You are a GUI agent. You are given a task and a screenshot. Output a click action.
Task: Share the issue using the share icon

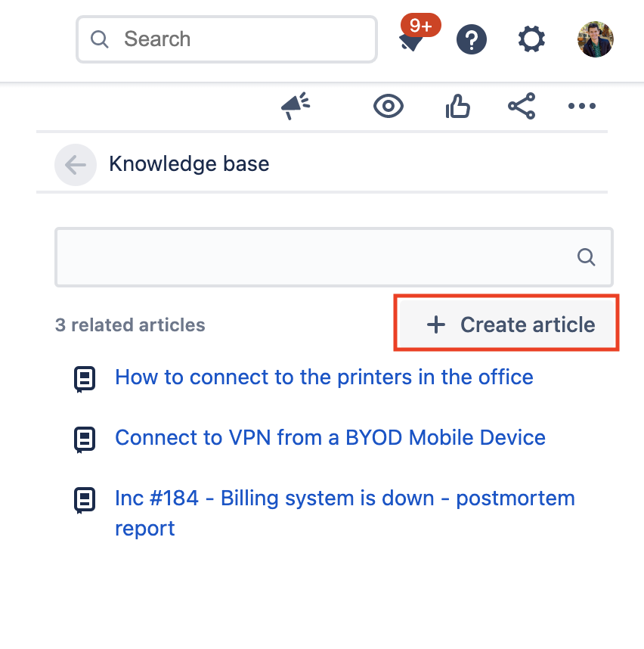click(x=522, y=106)
